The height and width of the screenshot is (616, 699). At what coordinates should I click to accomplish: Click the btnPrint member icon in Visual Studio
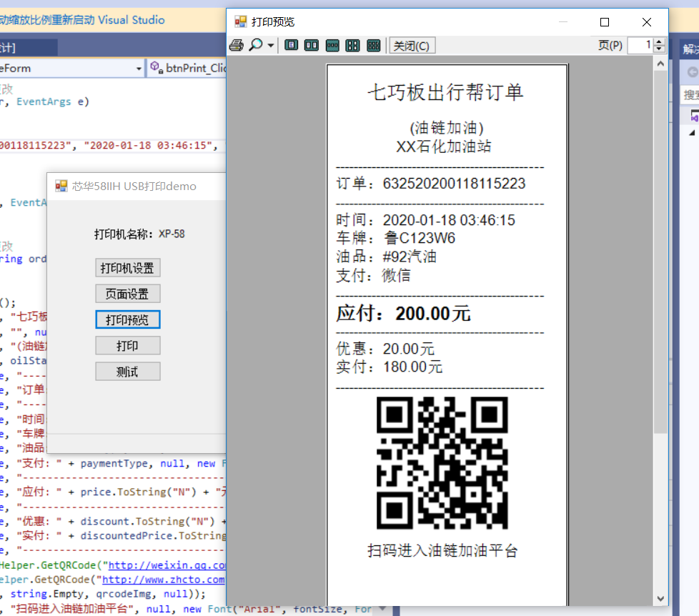tap(156, 67)
